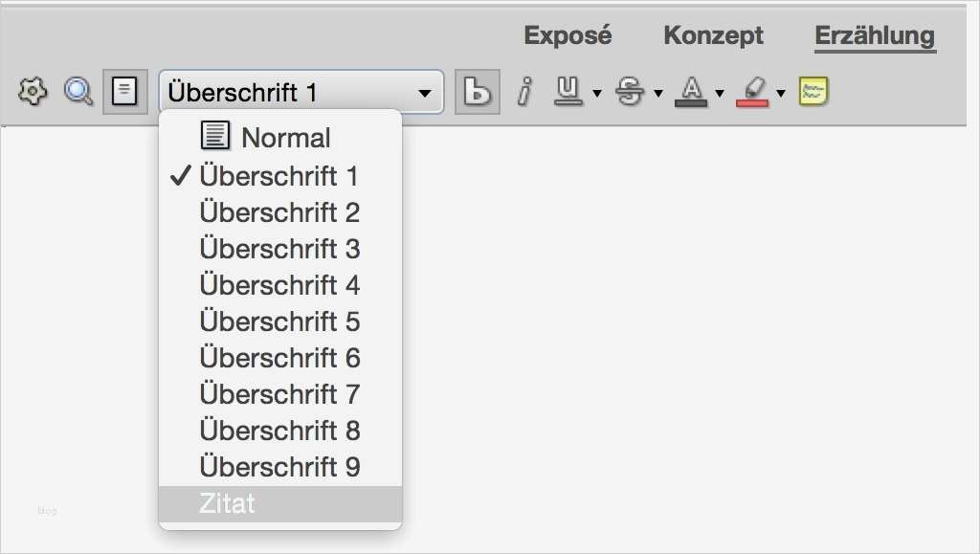980x554 pixels.
Task: Choose the Normal paragraph style
Action: point(285,138)
